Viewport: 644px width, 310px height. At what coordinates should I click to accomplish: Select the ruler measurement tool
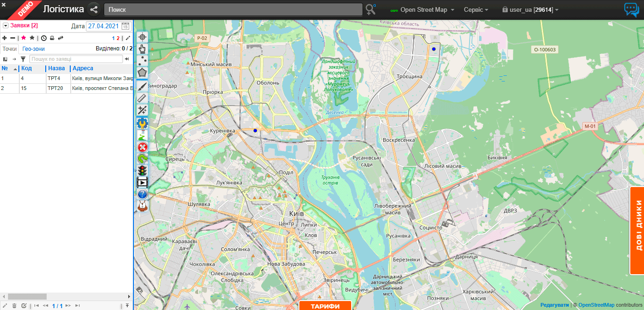click(142, 98)
